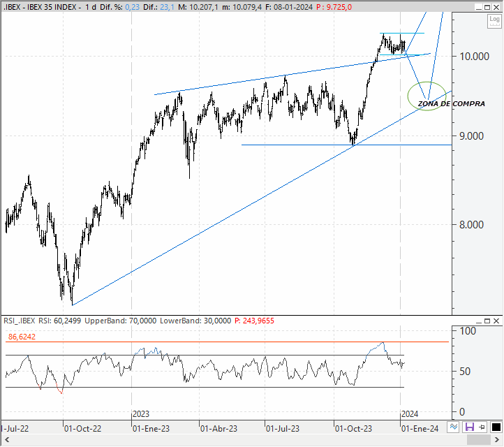This screenshot has width=504, height=447.
Task: Click the LowerBand: 30,0000 label
Action: pos(195,321)
